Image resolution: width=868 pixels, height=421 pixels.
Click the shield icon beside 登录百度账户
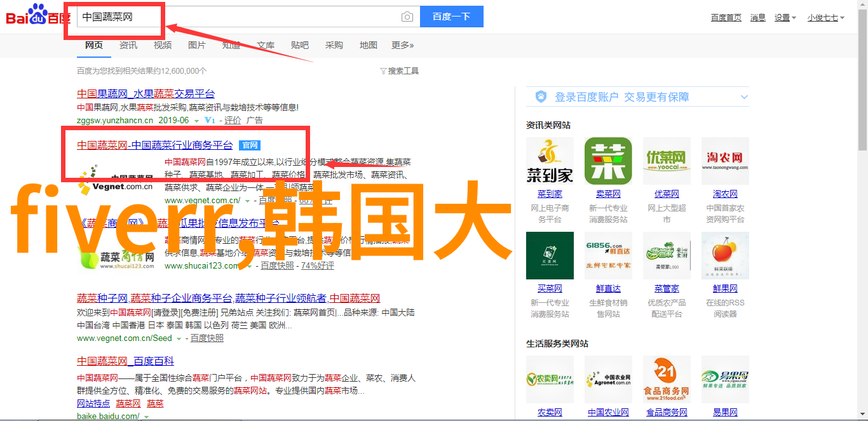pos(541,97)
